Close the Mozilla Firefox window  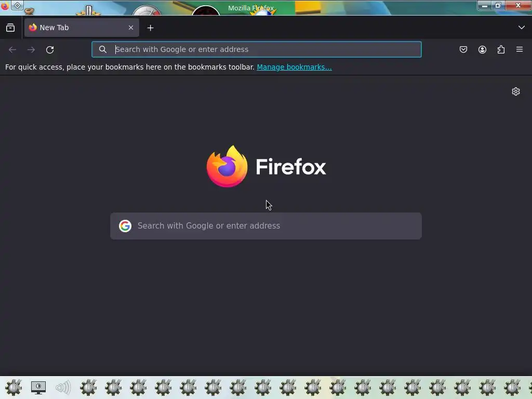point(518,5)
